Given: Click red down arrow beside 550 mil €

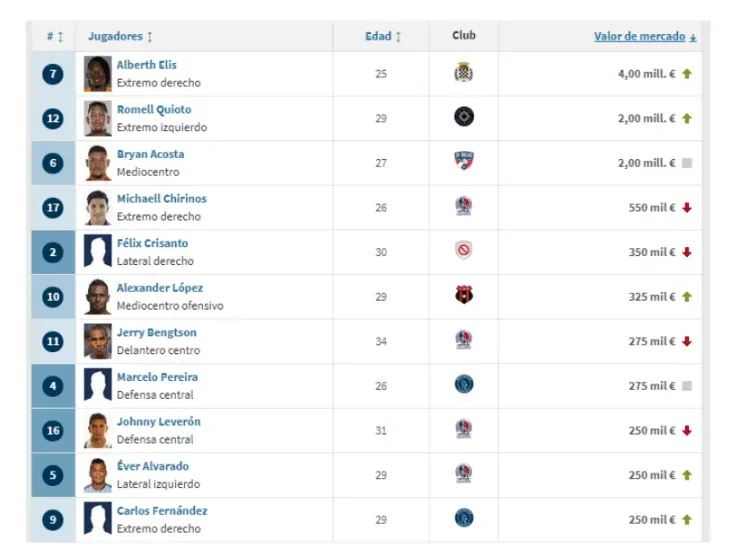Looking at the screenshot, I should (x=687, y=208).
